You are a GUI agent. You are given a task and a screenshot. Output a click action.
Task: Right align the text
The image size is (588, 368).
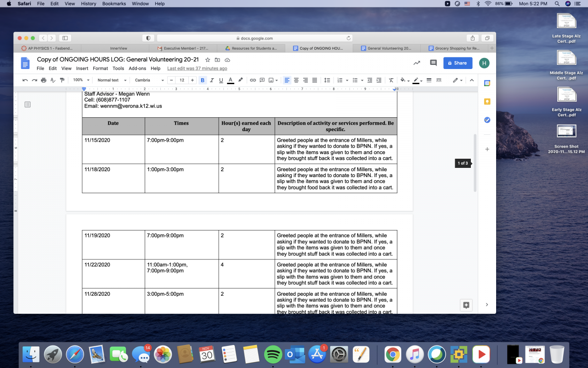(x=305, y=80)
